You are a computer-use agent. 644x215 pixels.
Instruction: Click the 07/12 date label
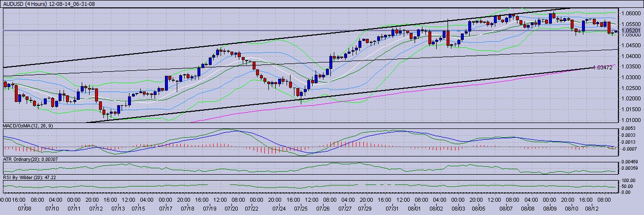(97, 209)
